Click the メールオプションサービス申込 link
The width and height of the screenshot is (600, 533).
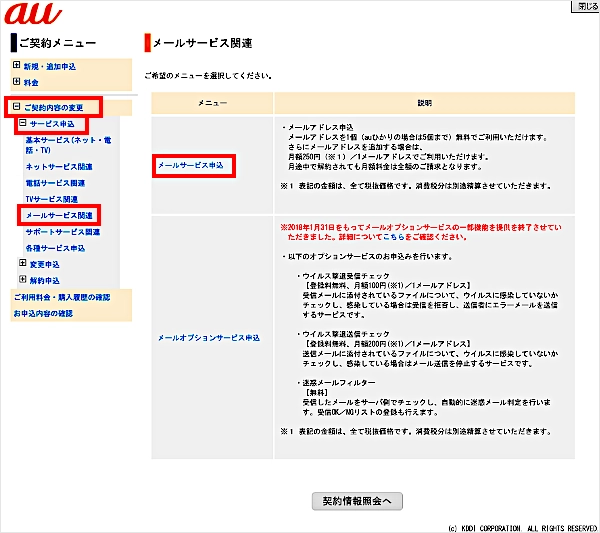[x=209, y=338]
